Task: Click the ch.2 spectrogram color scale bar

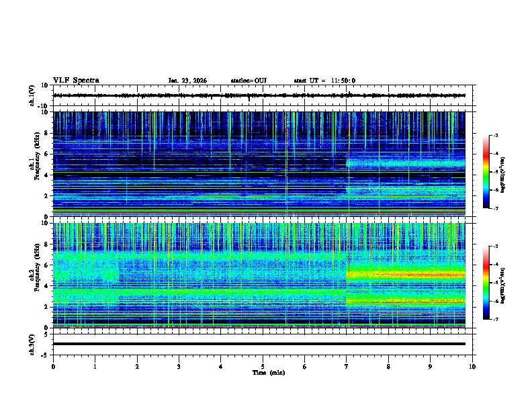Action: coord(486,283)
